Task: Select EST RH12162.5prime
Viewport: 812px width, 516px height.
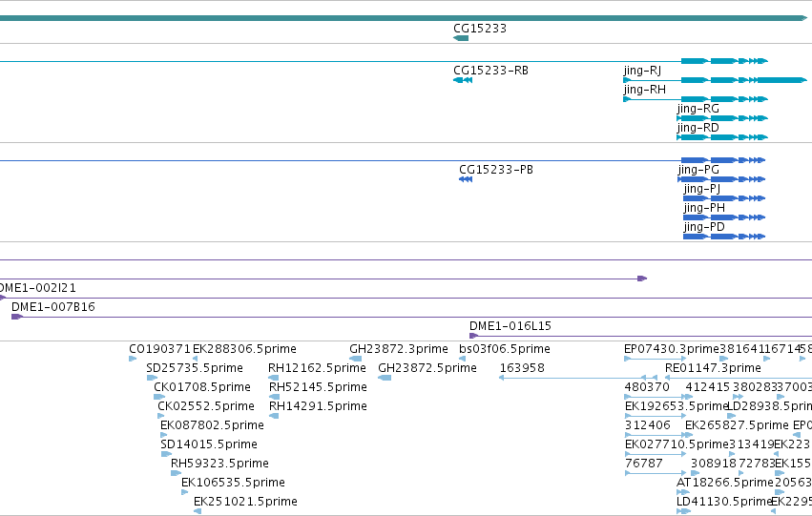Action: [x=317, y=368]
